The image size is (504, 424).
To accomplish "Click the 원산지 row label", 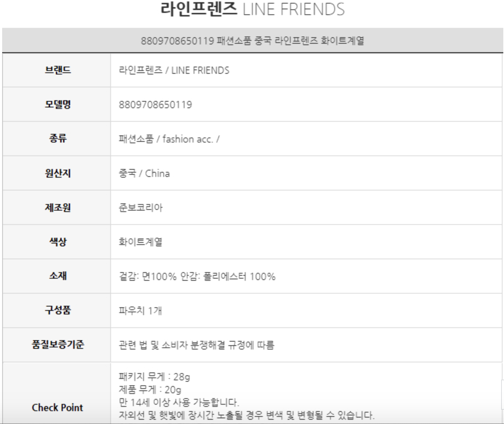I will pos(58,173).
